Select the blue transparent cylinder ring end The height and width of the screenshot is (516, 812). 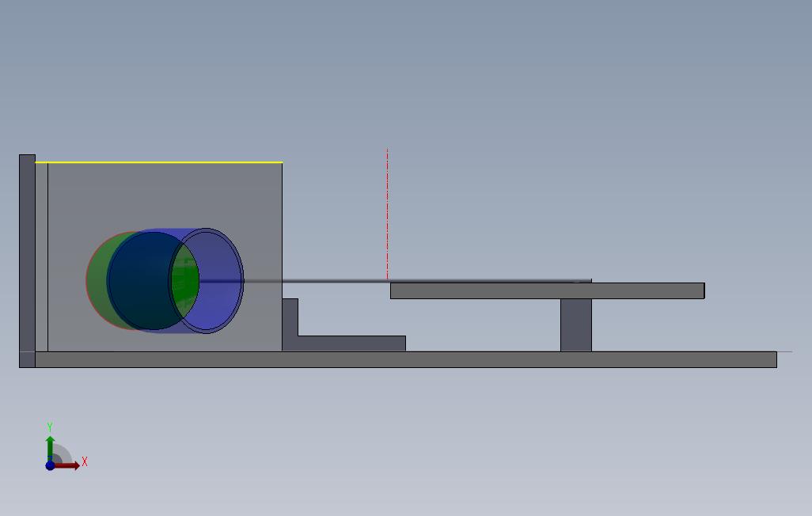click(207, 280)
